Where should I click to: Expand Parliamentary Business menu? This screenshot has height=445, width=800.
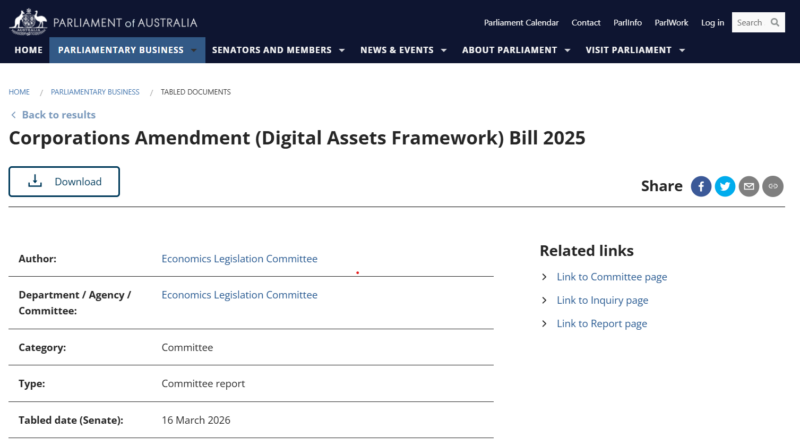126,50
